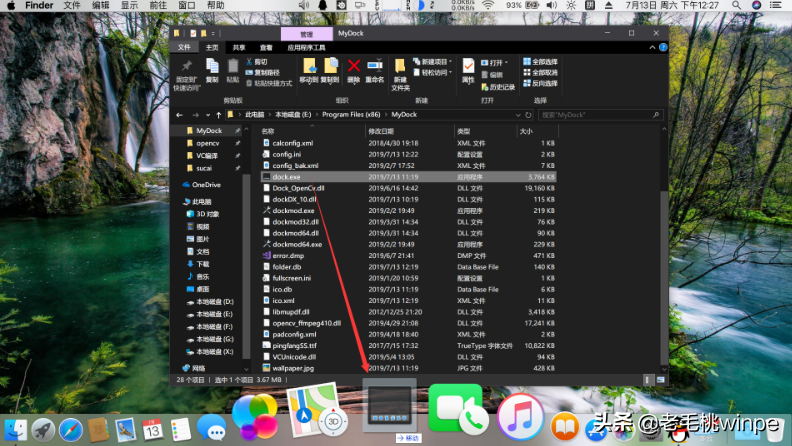Open the View ribbon tab

click(x=266, y=47)
